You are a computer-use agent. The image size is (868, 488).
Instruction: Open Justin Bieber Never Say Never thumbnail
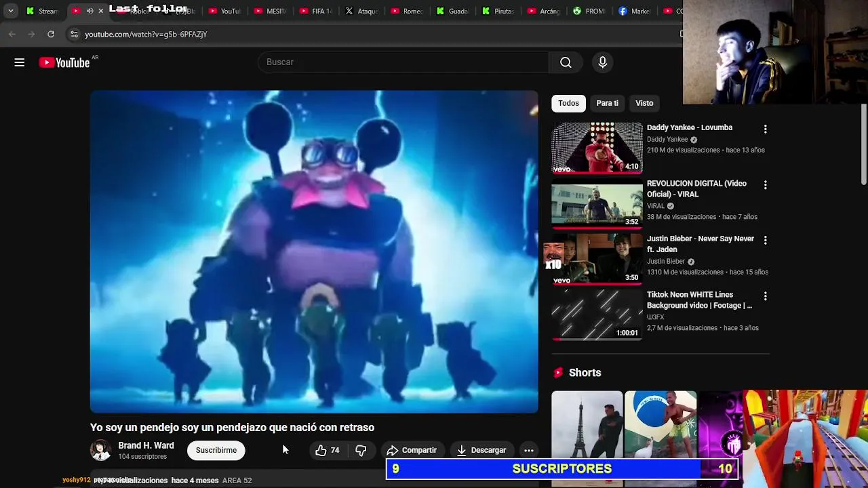click(x=597, y=259)
